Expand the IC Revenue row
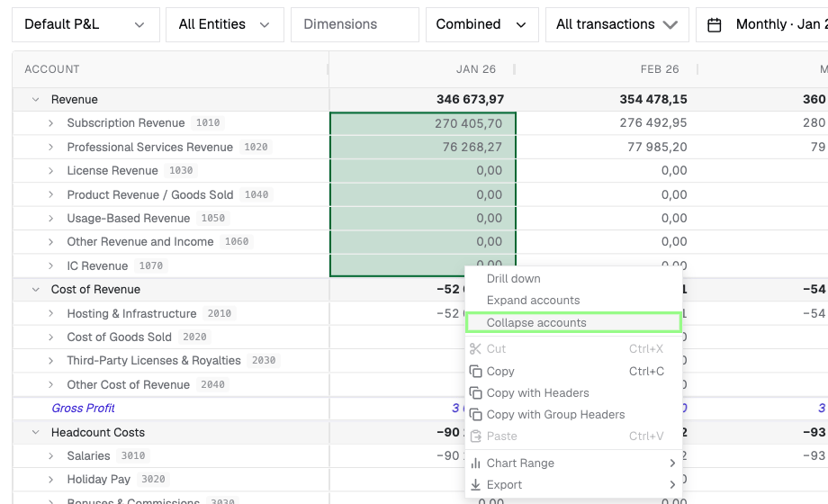Image resolution: width=828 pixels, height=504 pixels. [50, 265]
